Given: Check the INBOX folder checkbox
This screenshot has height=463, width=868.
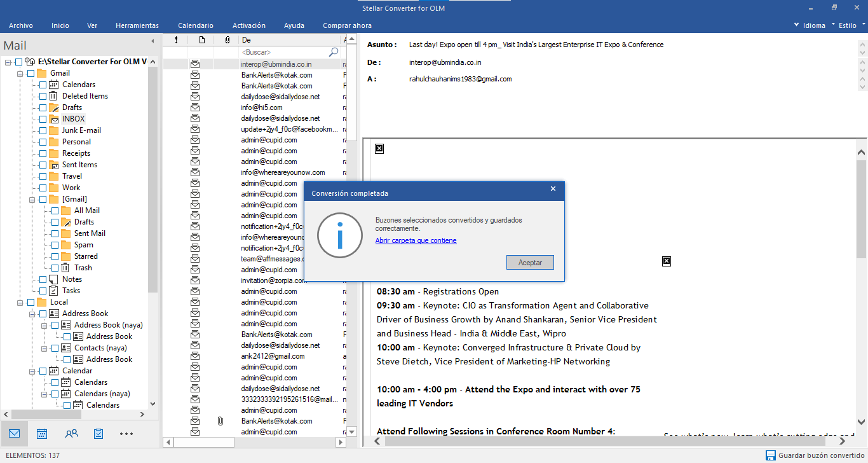Looking at the screenshot, I should click(x=43, y=119).
